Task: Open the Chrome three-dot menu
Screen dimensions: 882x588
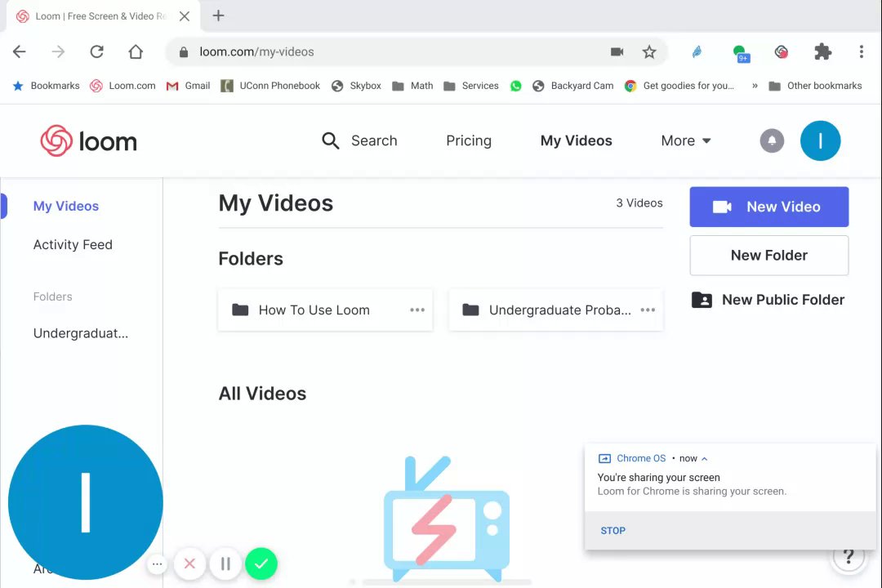Action: pyautogui.click(x=862, y=51)
